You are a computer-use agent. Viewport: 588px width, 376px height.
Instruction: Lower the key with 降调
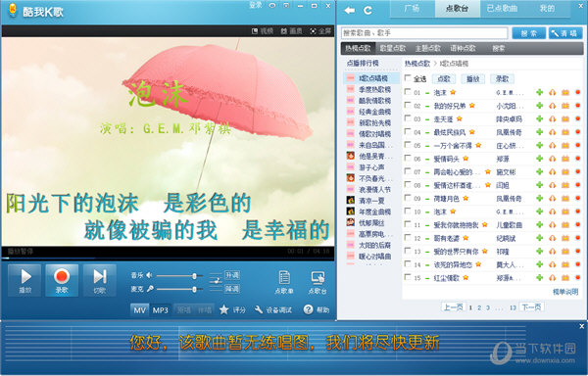point(231,289)
